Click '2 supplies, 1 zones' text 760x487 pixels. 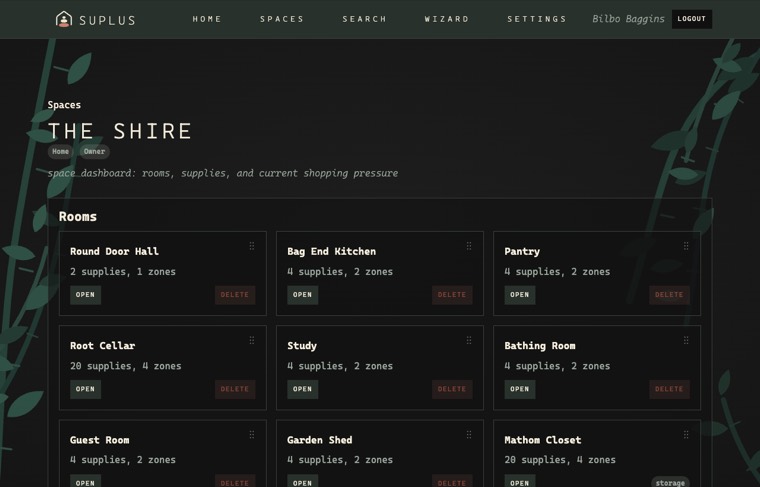123,271
